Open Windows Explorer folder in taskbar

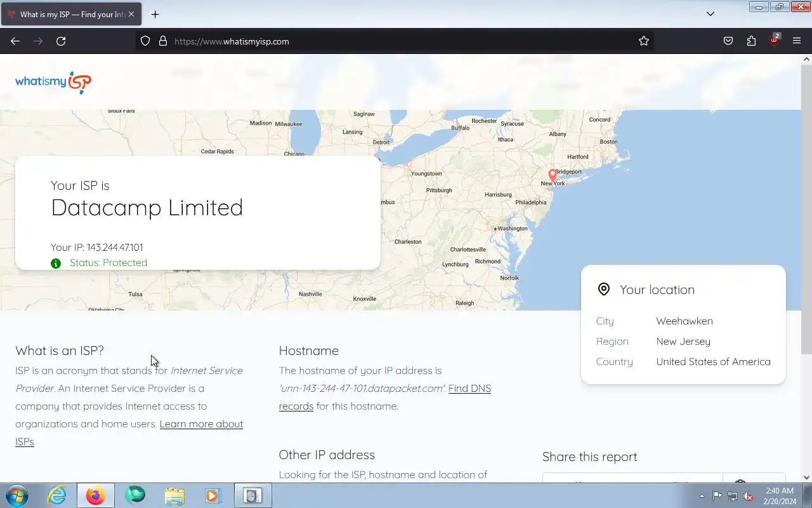point(174,495)
